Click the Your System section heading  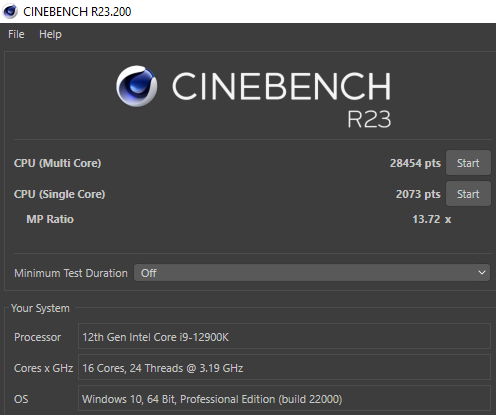(x=40, y=308)
